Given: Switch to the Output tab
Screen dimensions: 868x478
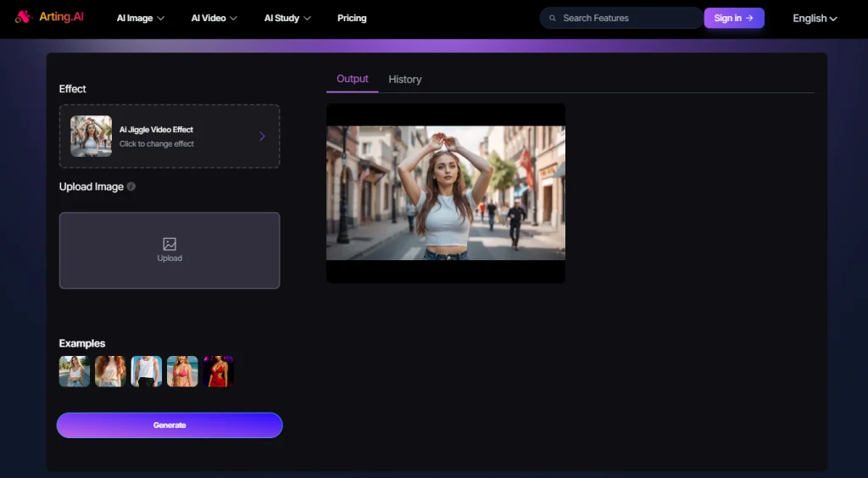Looking at the screenshot, I should coord(352,79).
